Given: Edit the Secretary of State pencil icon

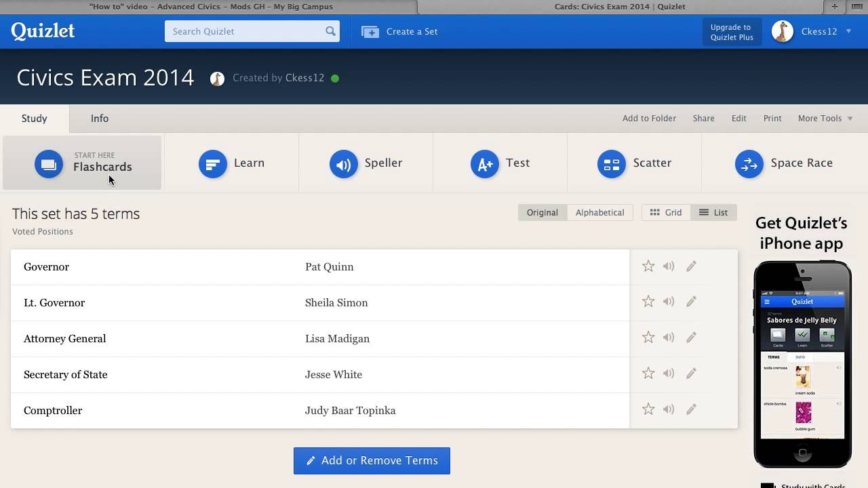Looking at the screenshot, I should (691, 373).
